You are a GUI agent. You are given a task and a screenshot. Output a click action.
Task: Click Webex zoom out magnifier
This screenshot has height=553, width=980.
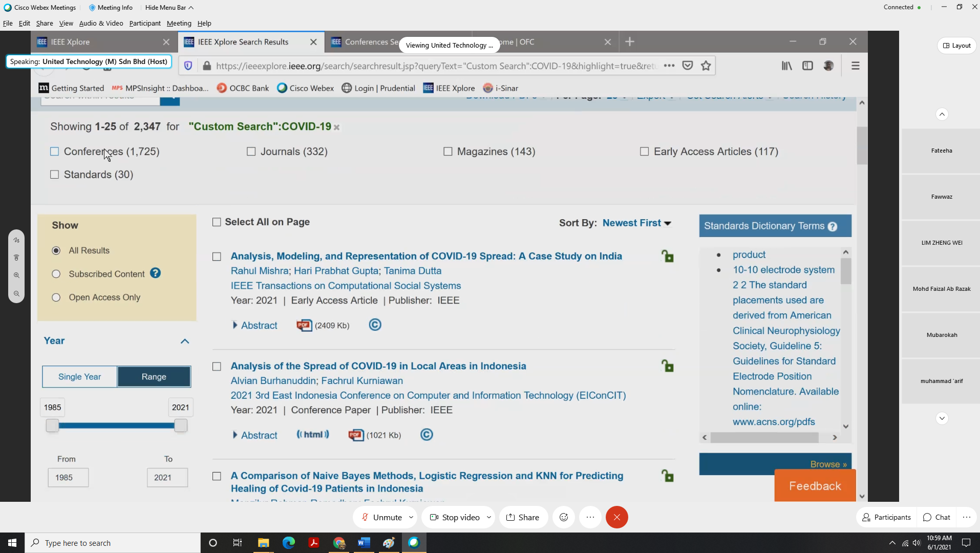click(x=16, y=293)
